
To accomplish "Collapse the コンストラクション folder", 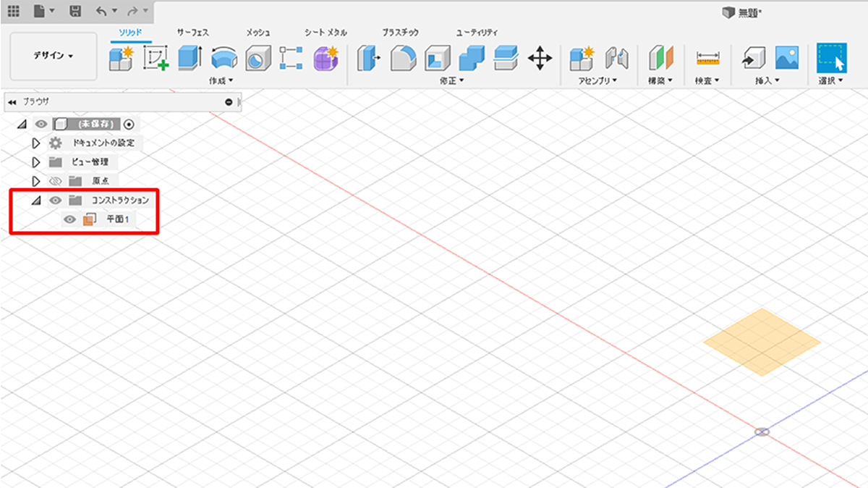I will (36, 200).
